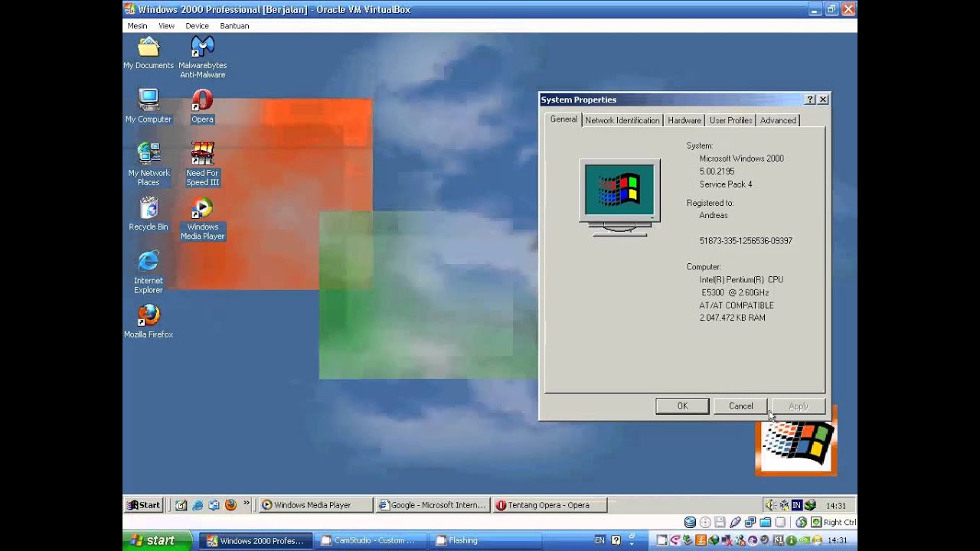
Task: Click VirtualBox shared folders status icon
Action: 766,522
